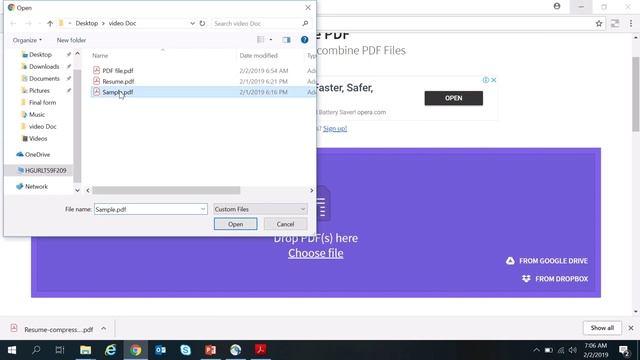640x360 pixels.
Task: Open Chrome three-dot menu
Action: pyautogui.click(x=631, y=24)
